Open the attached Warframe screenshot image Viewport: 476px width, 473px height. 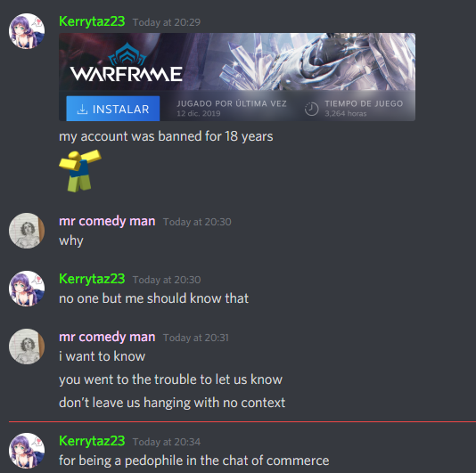point(237,77)
